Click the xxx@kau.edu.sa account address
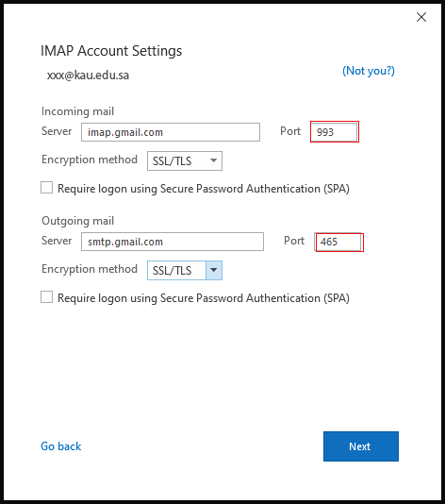 coord(88,76)
